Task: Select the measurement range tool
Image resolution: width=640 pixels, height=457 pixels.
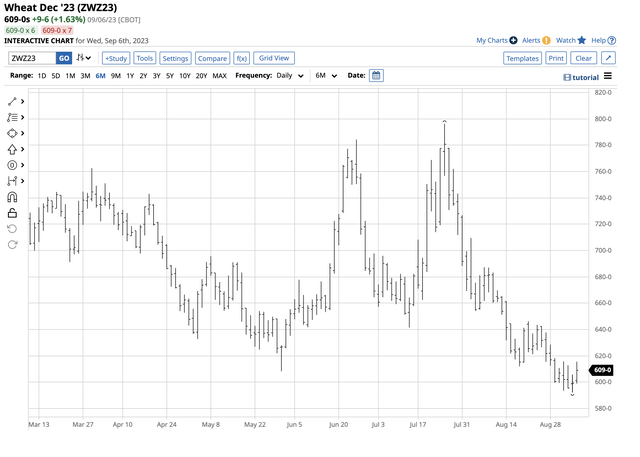Action: [12, 181]
